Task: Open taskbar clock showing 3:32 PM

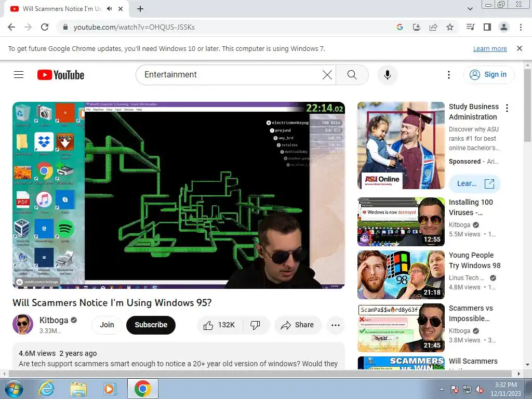Action: click(506, 389)
